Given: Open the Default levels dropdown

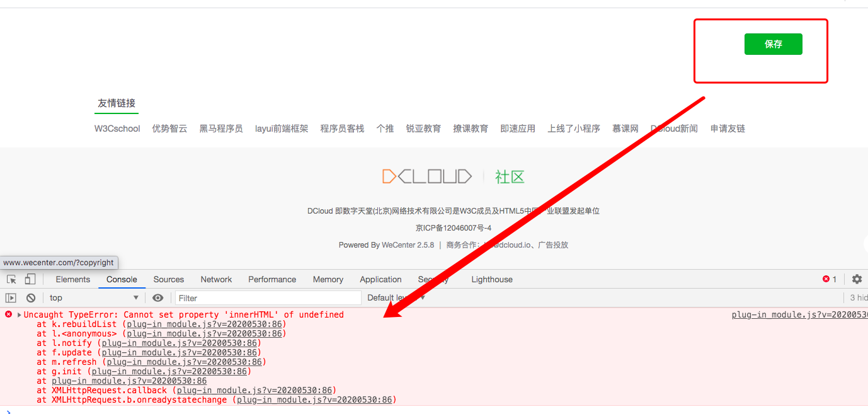Looking at the screenshot, I should pyautogui.click(x=396, y=298).
